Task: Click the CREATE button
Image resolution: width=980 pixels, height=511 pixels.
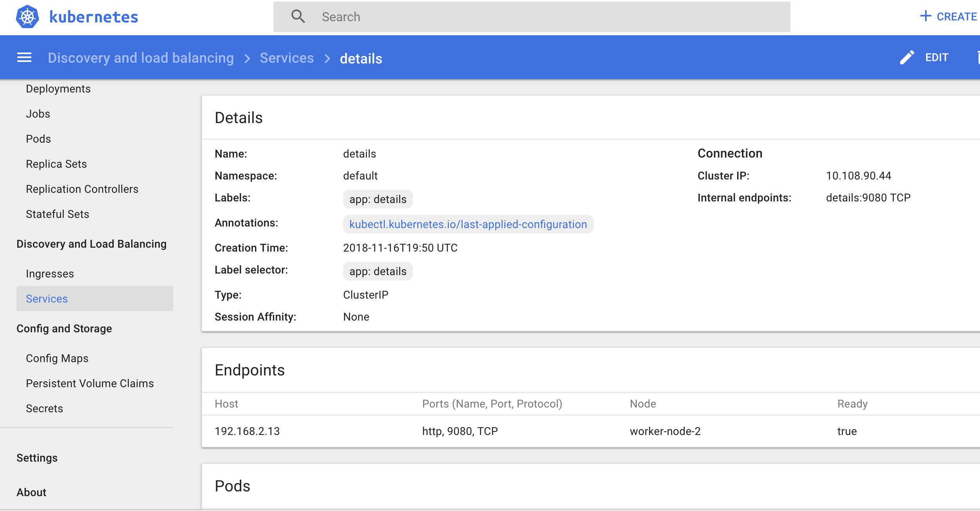Action: pos(949,16)
